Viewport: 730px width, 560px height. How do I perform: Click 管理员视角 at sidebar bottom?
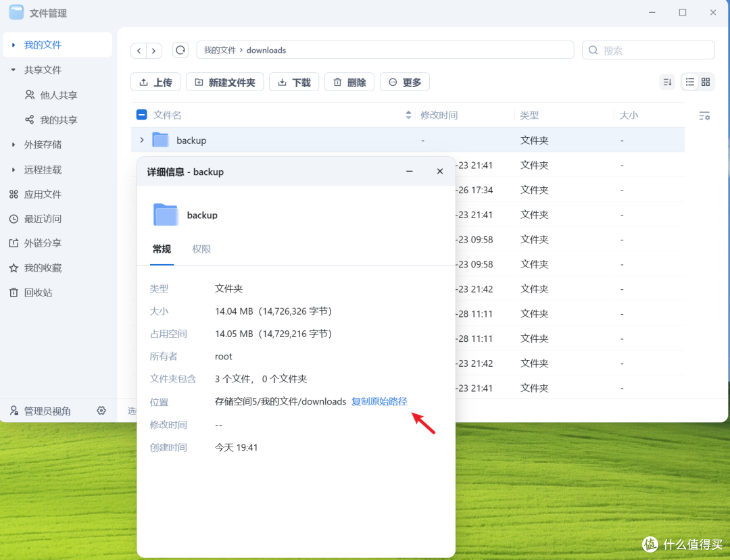point(41,411)
